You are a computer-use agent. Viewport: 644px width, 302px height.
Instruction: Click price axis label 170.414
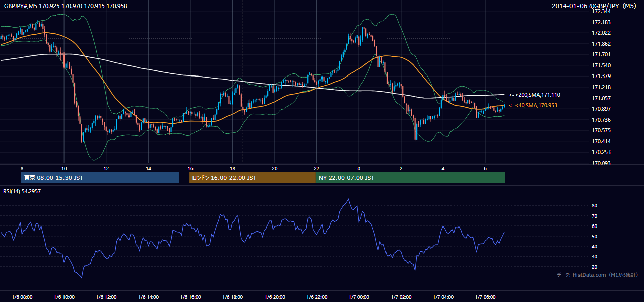pos(601,141)
